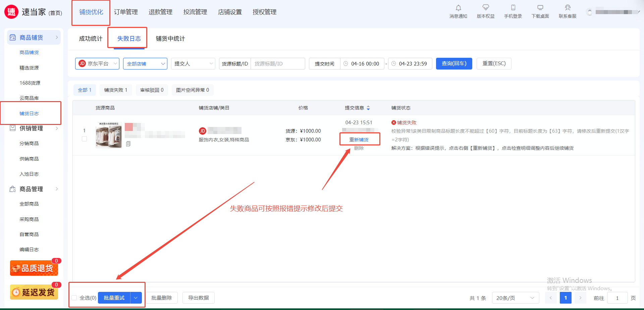
Task: Expand the 批量重试 dropdown arrow
Action: click(x=136, y=298)
